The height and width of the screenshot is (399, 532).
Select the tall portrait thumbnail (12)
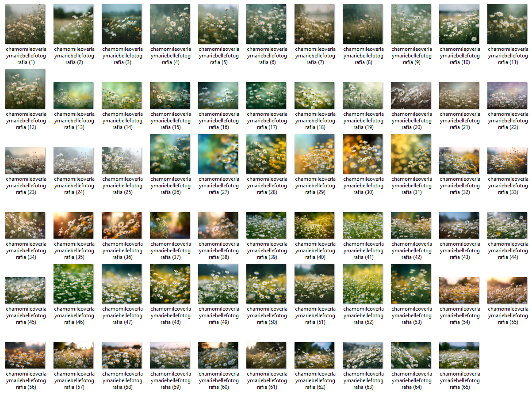[x=25, y=89]
